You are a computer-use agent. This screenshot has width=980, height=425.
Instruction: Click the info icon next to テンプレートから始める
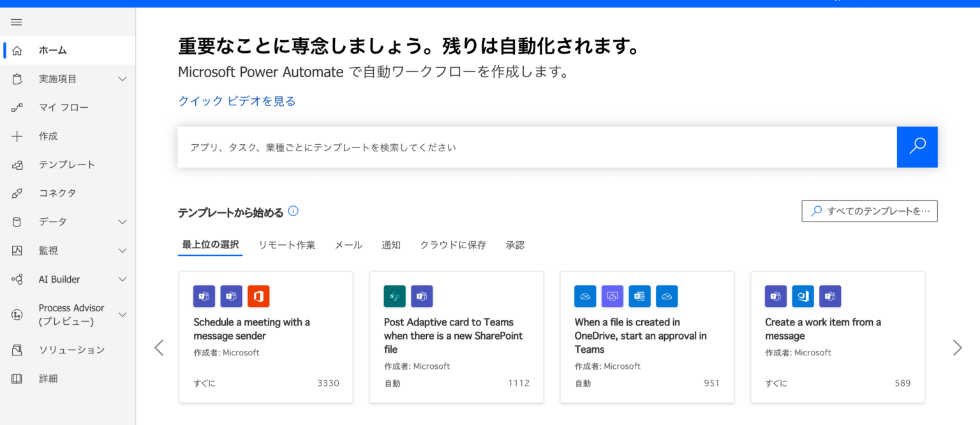pyautogui.click(x=293, y=211)
